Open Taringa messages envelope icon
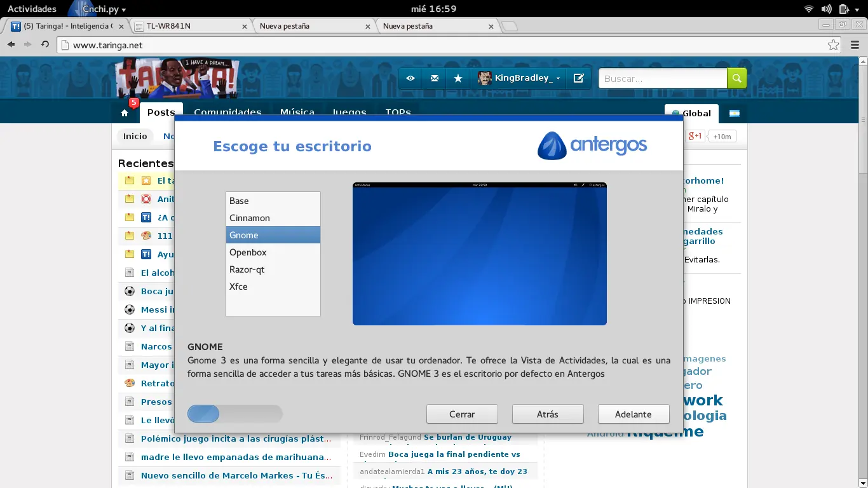868x488 pixels. (x=435, y=78)
